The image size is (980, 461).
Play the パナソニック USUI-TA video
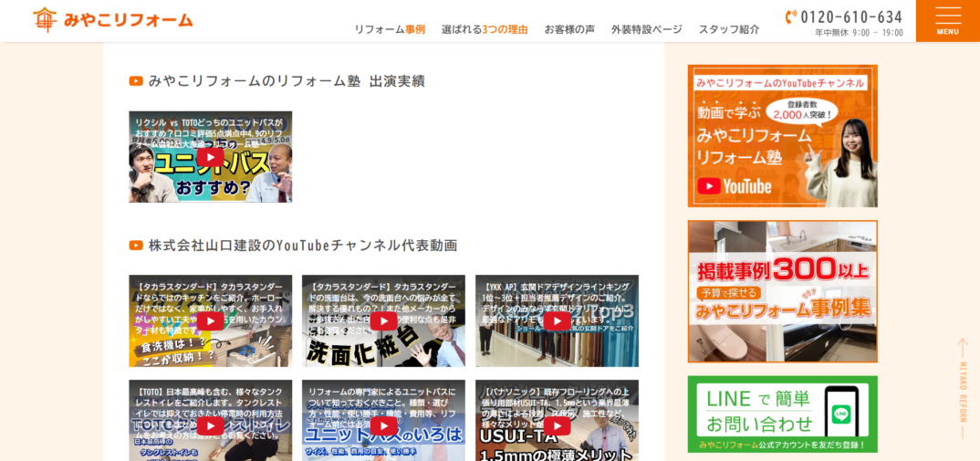557,426
